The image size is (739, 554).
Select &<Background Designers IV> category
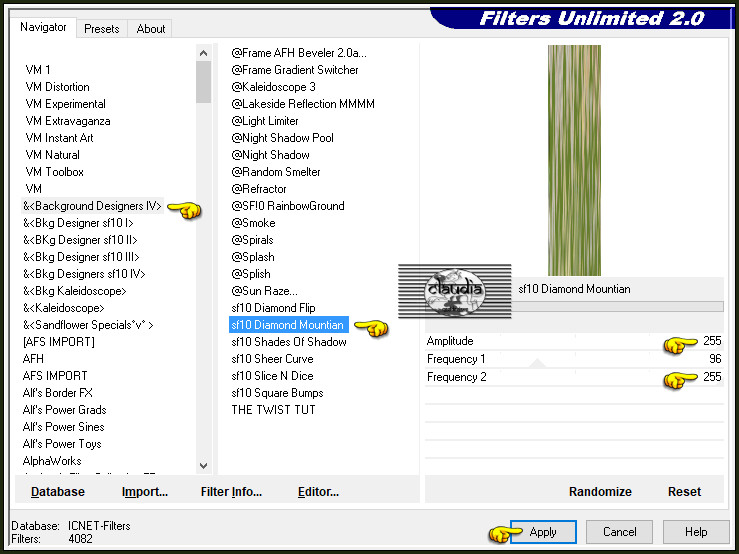(92, 206)
